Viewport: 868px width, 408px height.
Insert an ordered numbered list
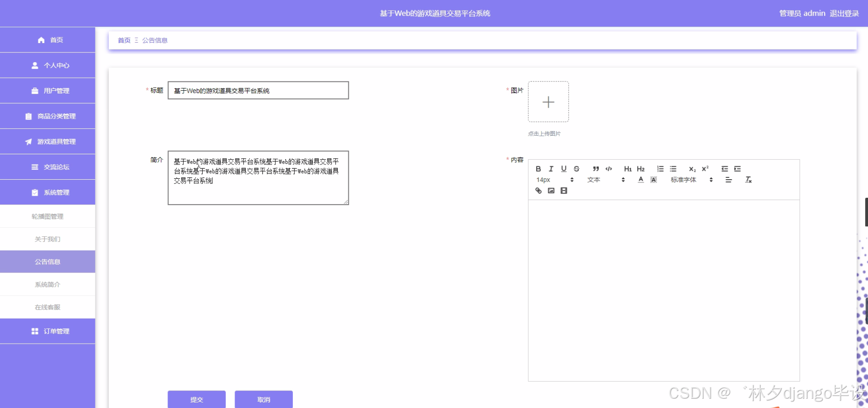pyautogui.click(x=660, y=169)
